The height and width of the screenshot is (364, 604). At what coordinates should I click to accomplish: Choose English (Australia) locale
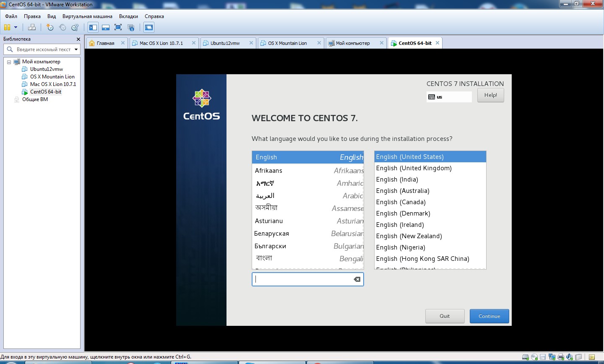click(x=430, y=191)
